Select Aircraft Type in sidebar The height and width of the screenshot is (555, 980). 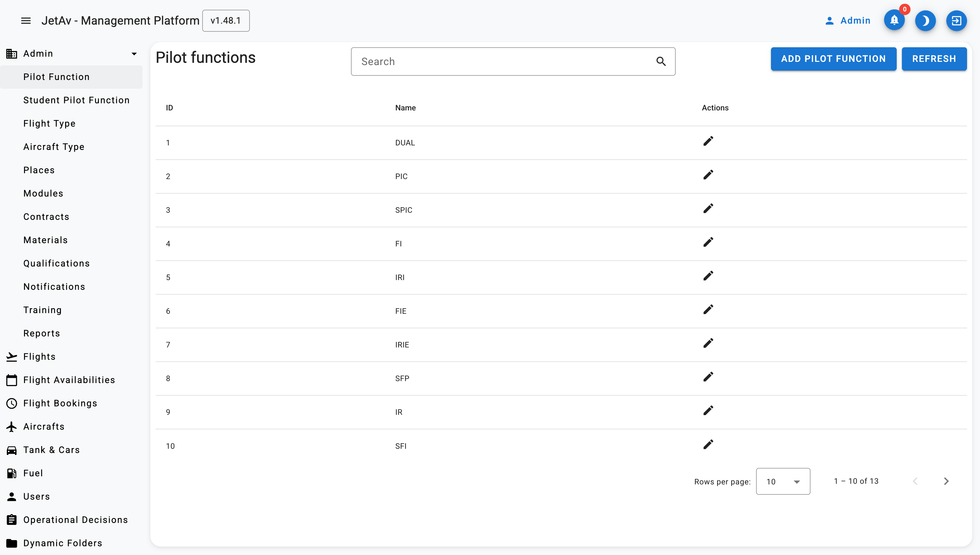click(x=54, y=147)
